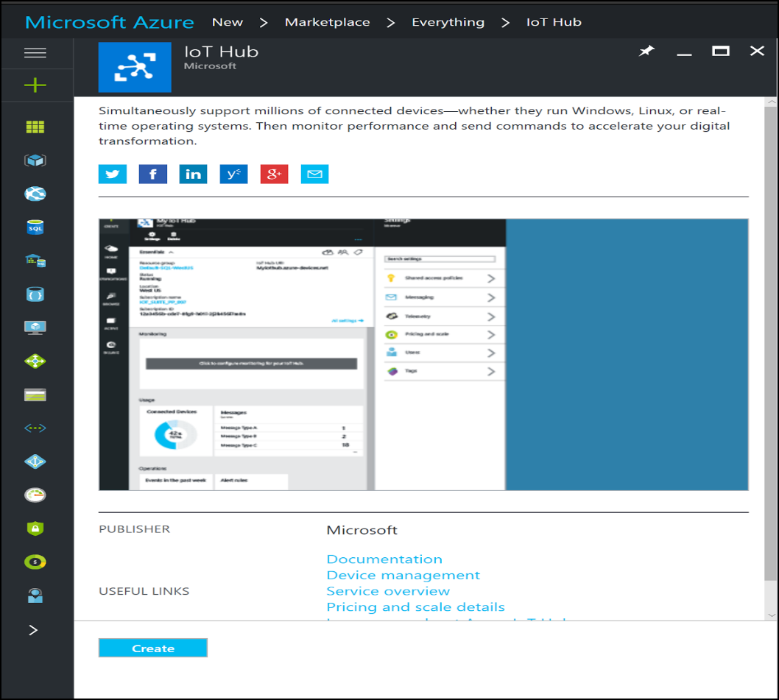The height and width of the screenshot is (700, 779).
Task: Open Virtual networks arrows icon
Action: point(35,428)
